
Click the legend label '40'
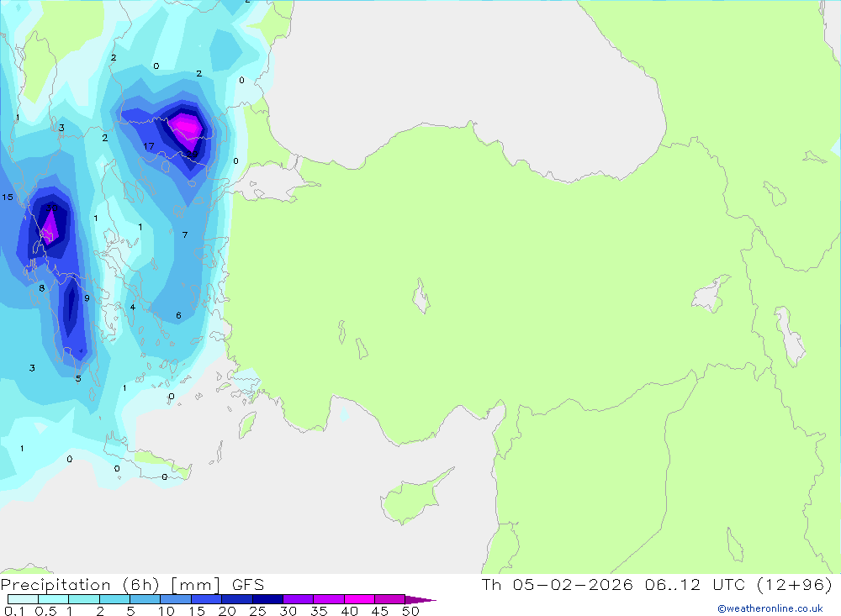[349, 611]
